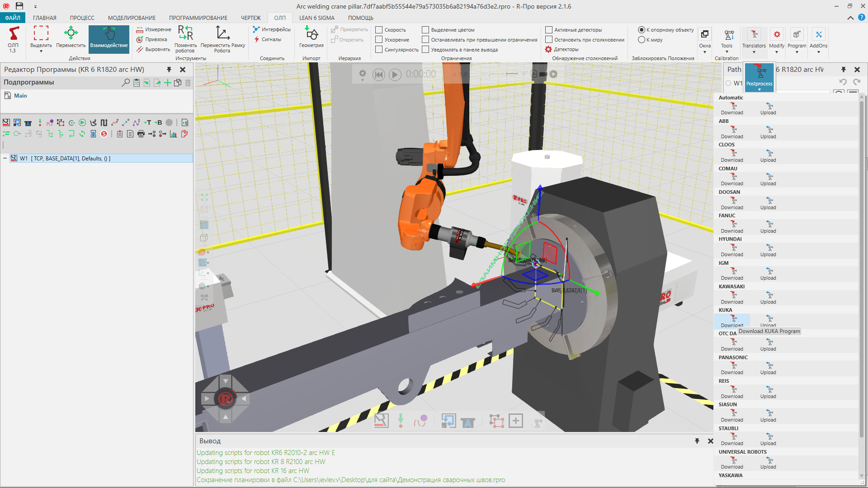Select the Main subprogram item

(x=20, y=96)
